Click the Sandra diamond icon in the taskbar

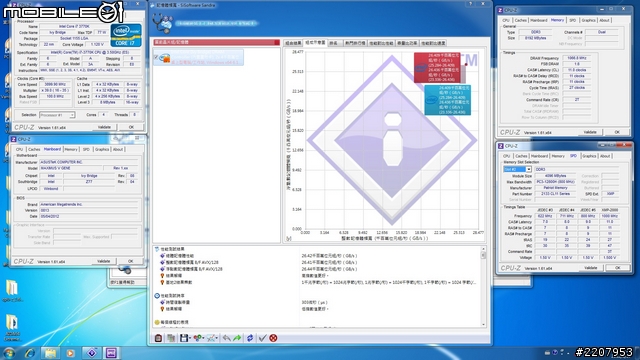click(x=91, y=353)
